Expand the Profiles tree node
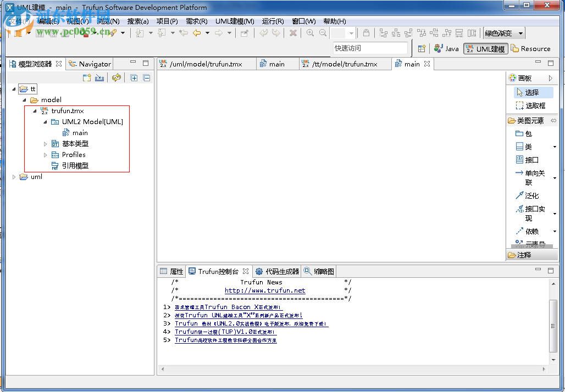This screenshot has height=392, width=565. coord(46,155)
